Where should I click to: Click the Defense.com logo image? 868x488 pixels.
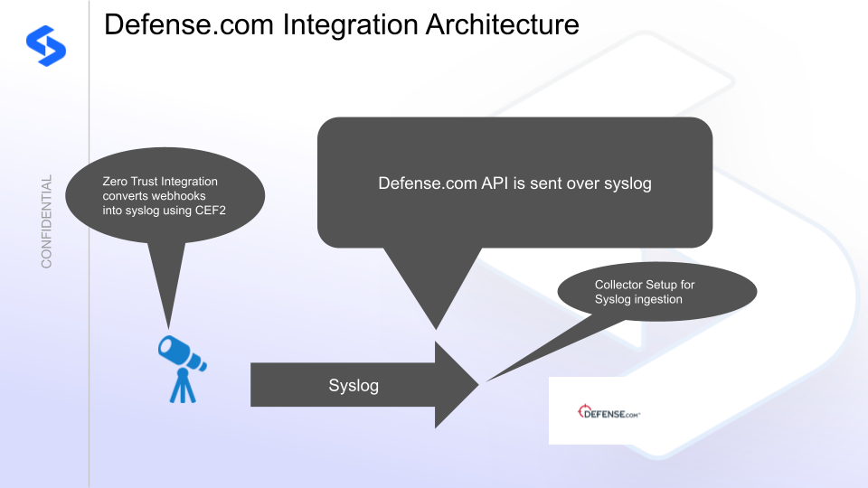click(x=609, y=413)
